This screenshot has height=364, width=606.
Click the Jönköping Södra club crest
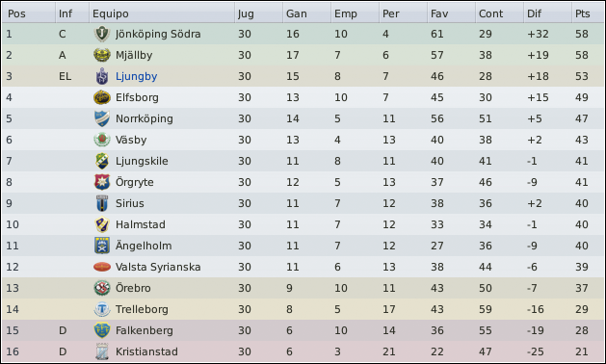pos(102,34)
